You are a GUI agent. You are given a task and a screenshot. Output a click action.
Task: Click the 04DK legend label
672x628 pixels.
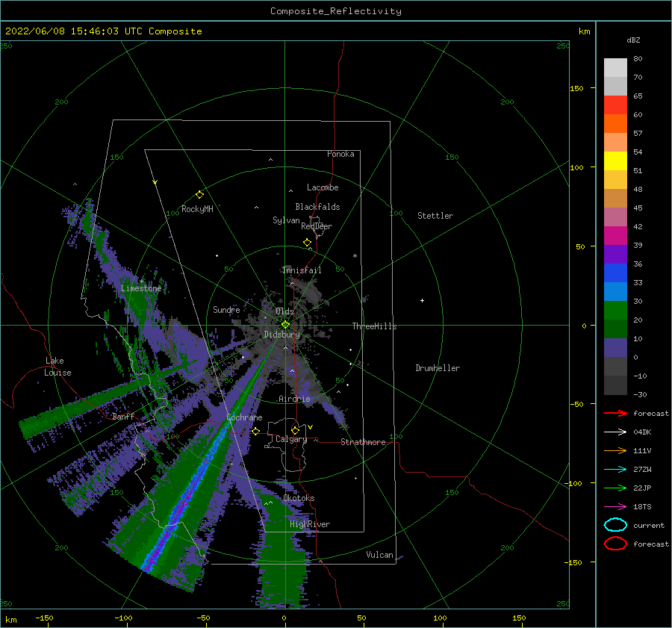[x=642, y=432]
